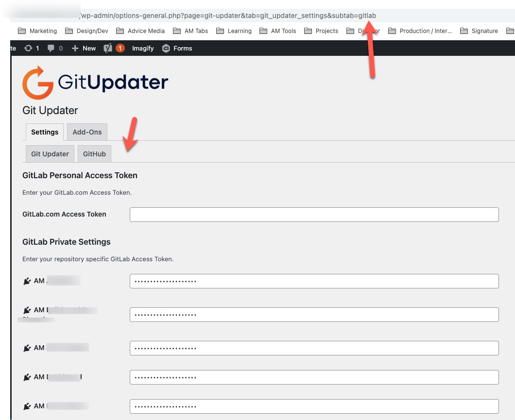Open the Production / Inter... bookmarks folder
This screenshot has height=420, width=515.
click(420, 31)
